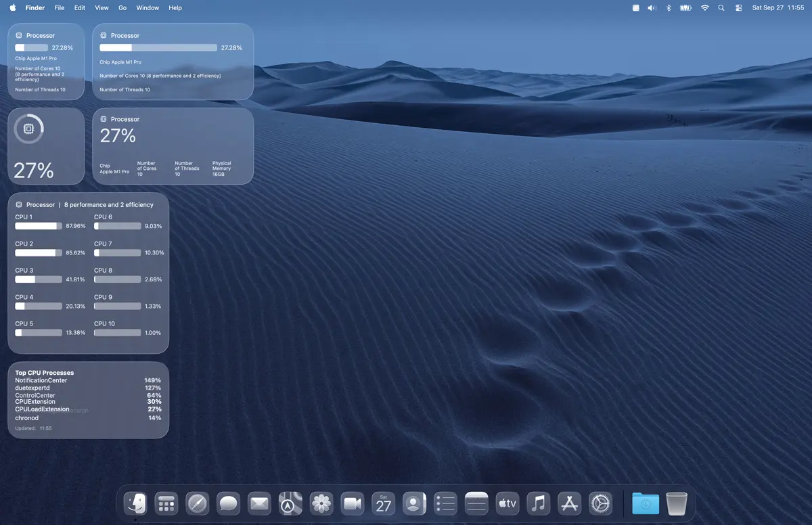Open the Go menu
The image size is (812, 525).
pos(122,8)
